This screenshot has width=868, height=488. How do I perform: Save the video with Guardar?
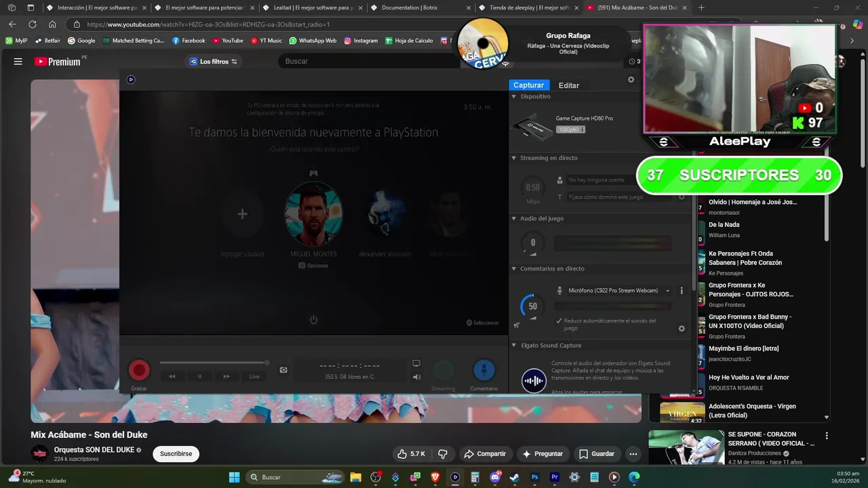point(596,453)
